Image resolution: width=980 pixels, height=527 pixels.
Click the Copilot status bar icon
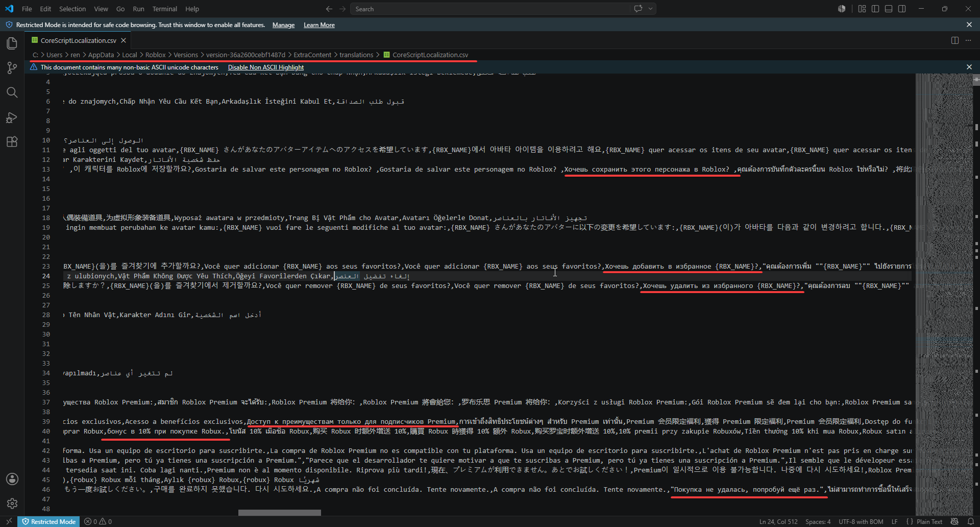pos(954,521)
